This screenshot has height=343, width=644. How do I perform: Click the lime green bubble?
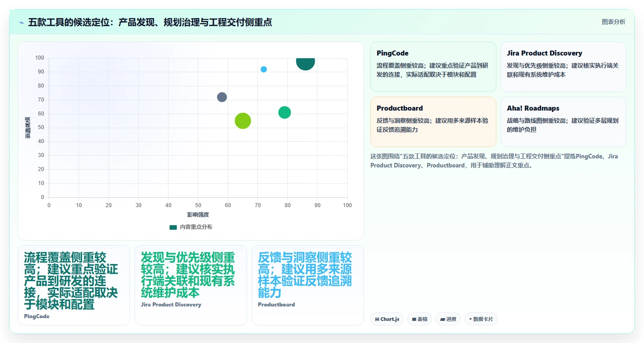(x=243, y=121)
